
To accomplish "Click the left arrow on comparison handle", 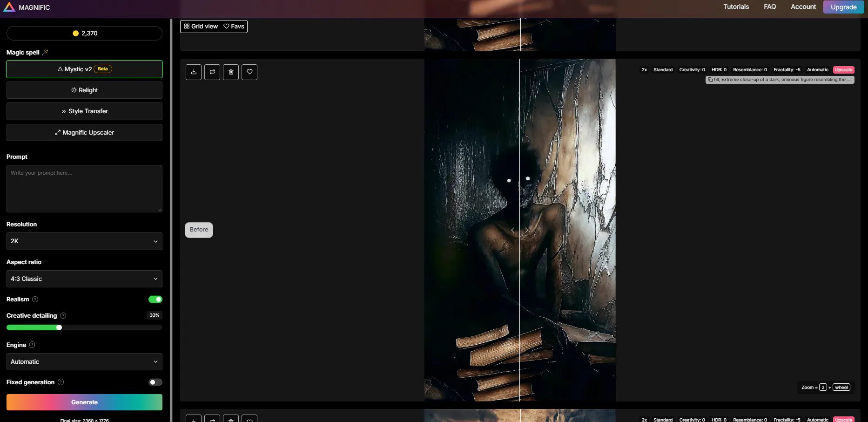I will [513, 230].
